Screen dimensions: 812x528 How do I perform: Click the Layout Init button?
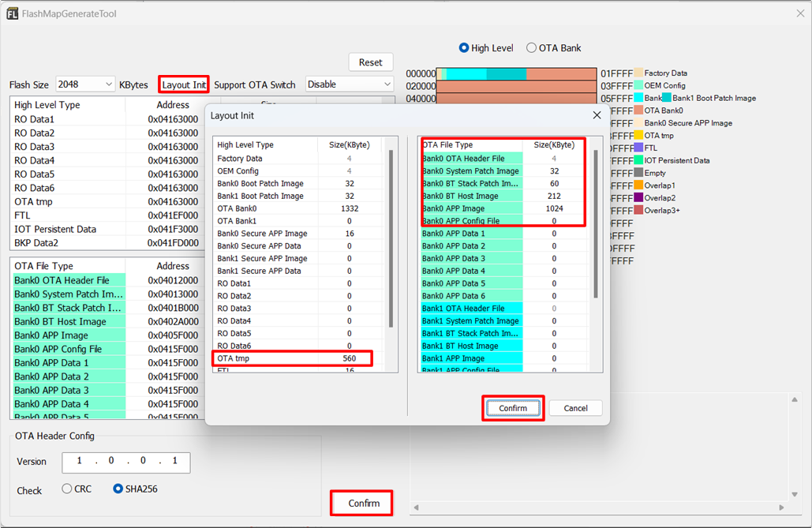coord(184,84)
